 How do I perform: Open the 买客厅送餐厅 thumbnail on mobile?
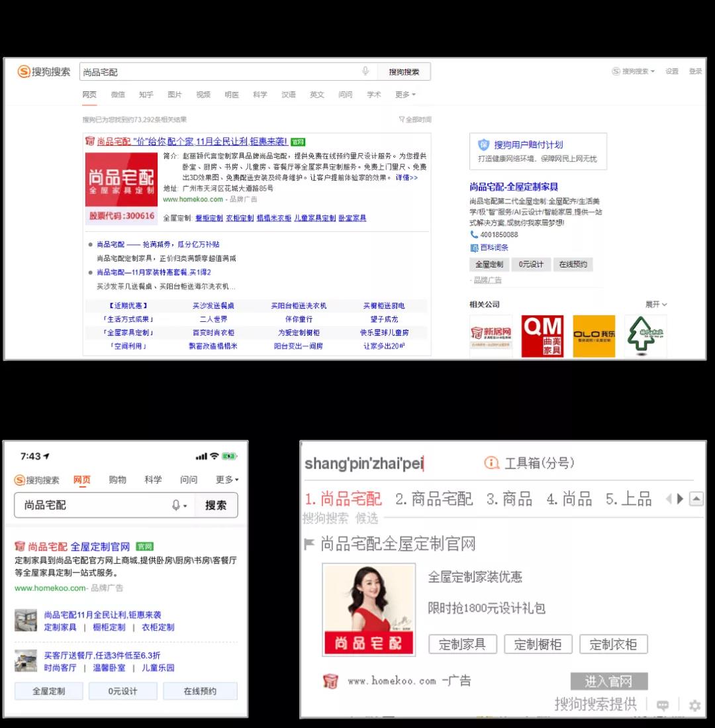click(x=26, y=661)
